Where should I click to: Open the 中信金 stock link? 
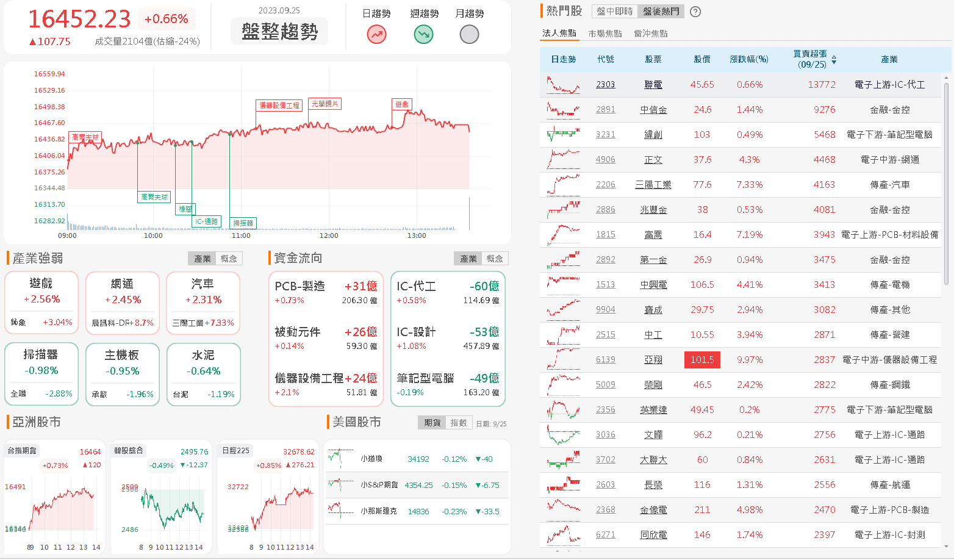pos(653,110)
